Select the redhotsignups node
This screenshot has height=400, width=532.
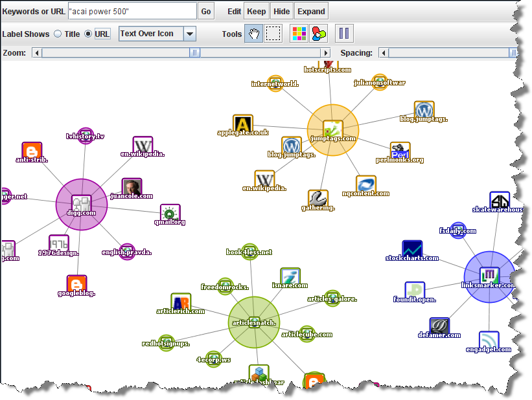point(167,343)
